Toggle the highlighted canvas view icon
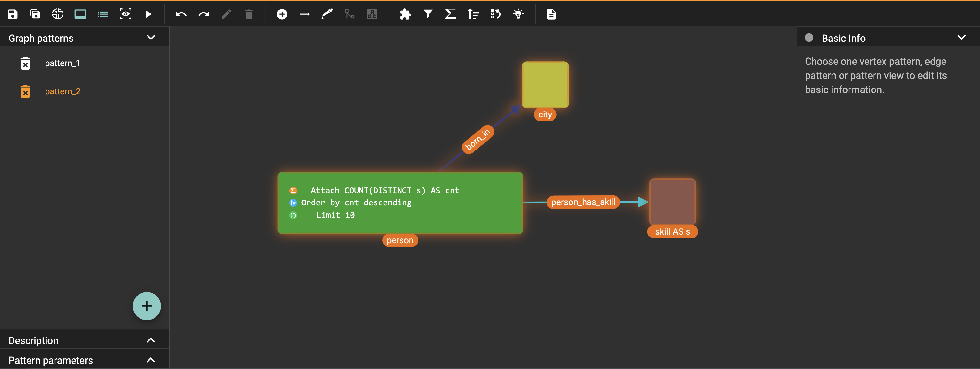This screenshot has width=980, height=369. point(80,14)
